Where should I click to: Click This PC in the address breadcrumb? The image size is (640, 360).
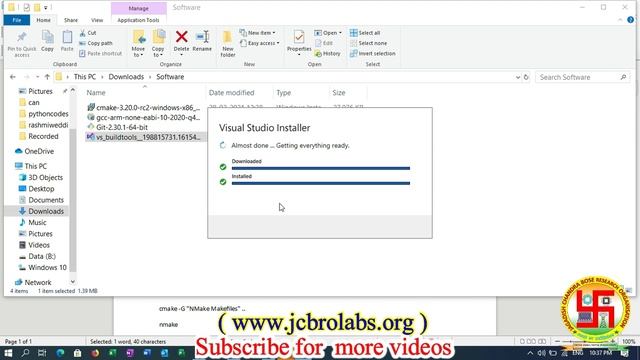[85, 77]
